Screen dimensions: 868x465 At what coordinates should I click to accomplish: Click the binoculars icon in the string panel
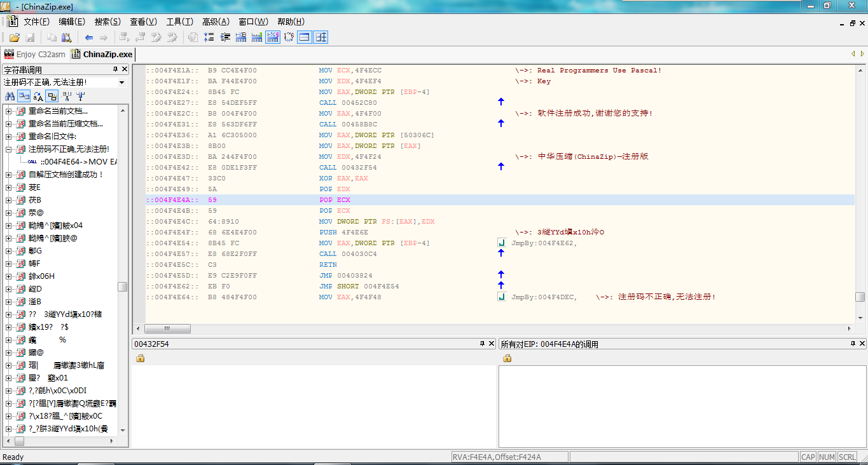pyautogui.click(x=10, y=97)
